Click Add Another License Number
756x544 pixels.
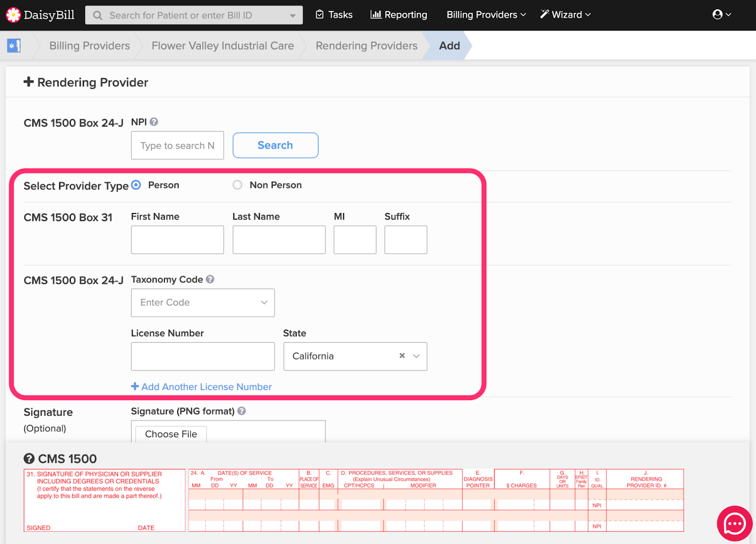[x=201, y=386]
